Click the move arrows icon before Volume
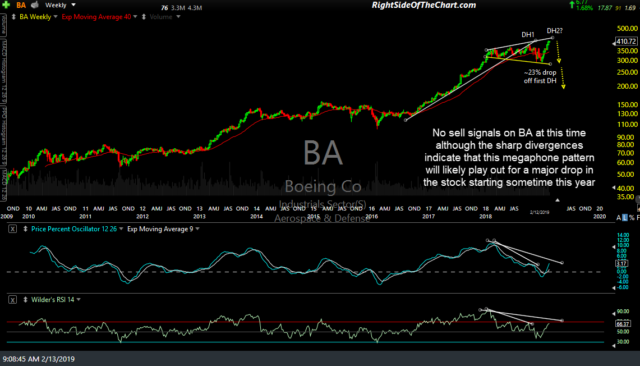Image resolution: width=640 pixels, height=366 pixels. pyautogui.click(x=144, y=17)
